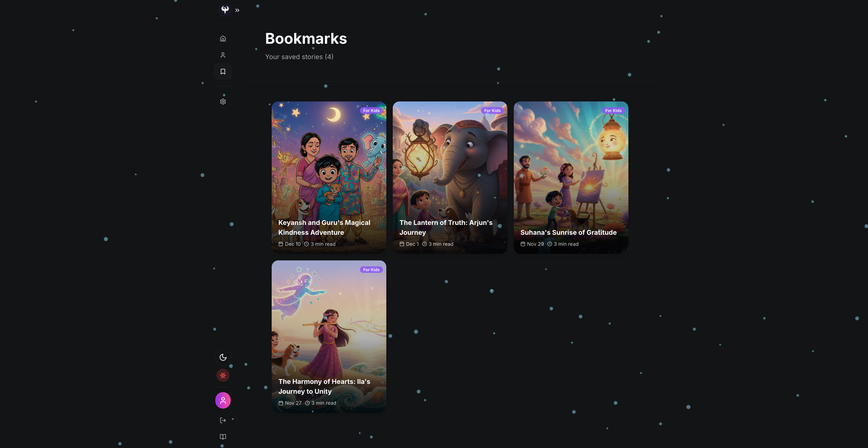This screenshot has height=448, width=868.
Task: Open Suhana's Sunrise of Gratitude story
Action: coord(571,177)
